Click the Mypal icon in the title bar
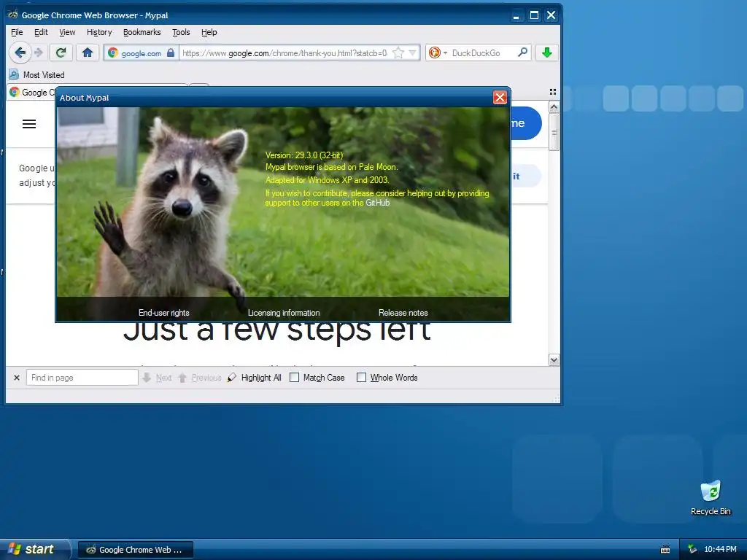747x560 pixels. pyautogui.click(x=13, y=15)
